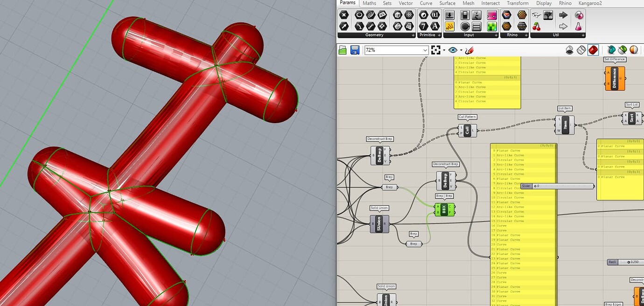Screen dimensions: 644x306
Task: Open the Transform menu
Action: [517, 3]
